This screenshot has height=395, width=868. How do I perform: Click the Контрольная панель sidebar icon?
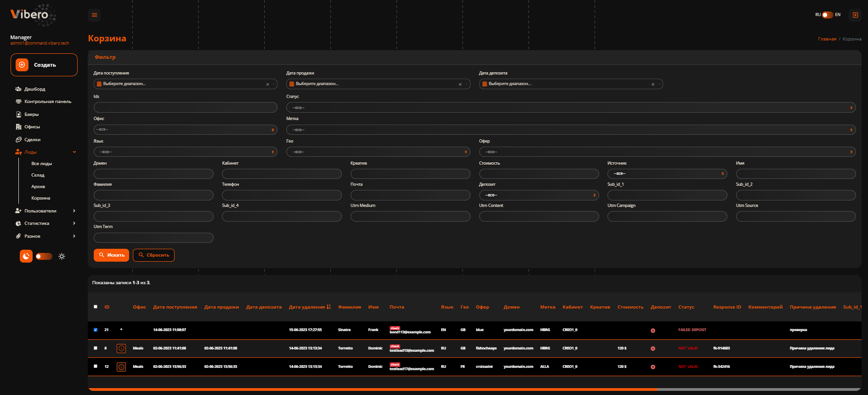[18, 102]
